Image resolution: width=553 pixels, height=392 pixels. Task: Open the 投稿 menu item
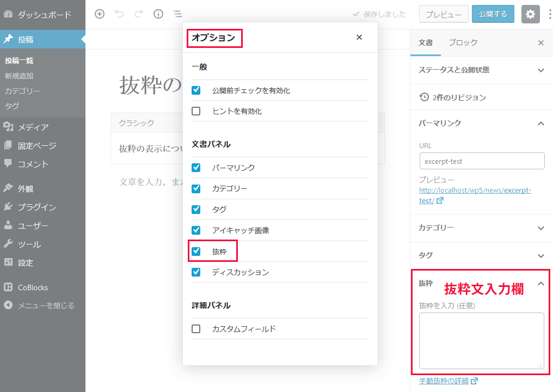[x=42, y=39]
